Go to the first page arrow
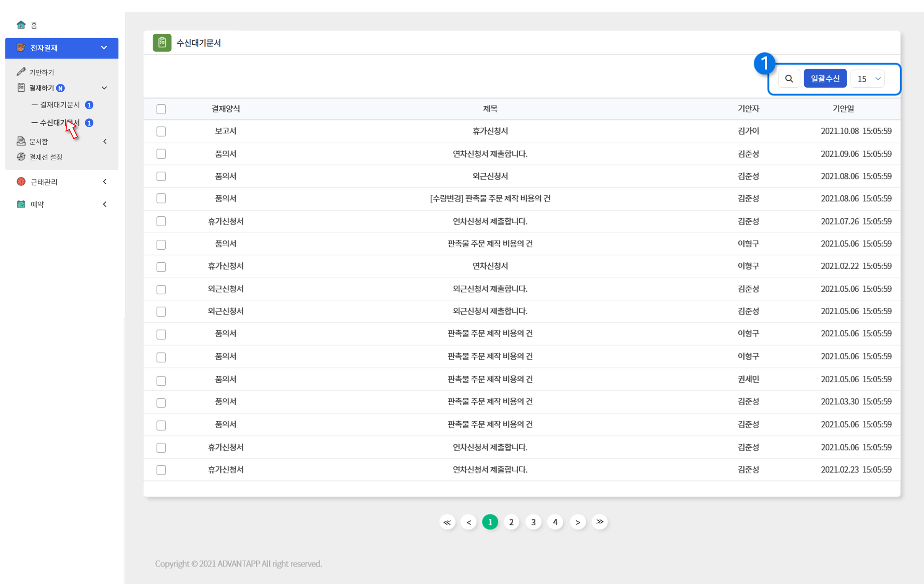The height and width of the screenshot is (584, 924). click(447, 522)
